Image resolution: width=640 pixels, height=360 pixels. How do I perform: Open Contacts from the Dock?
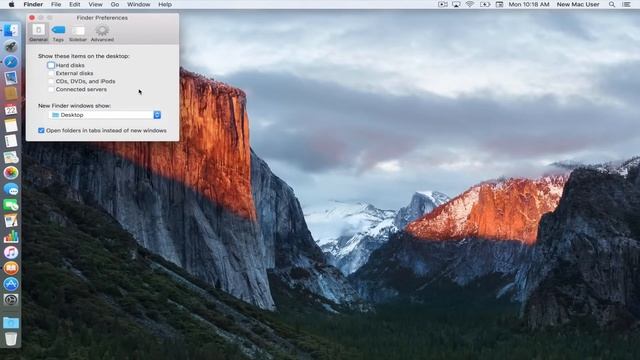click(x=11, y=93)
